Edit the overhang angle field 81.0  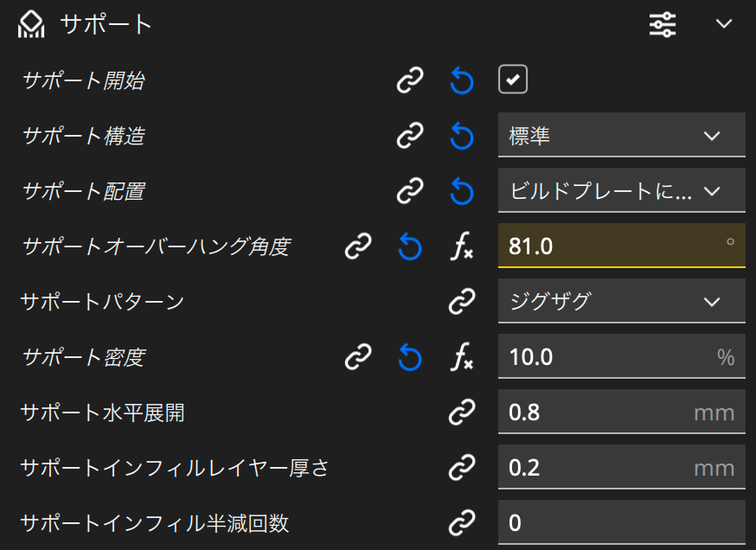pos(621,246)
